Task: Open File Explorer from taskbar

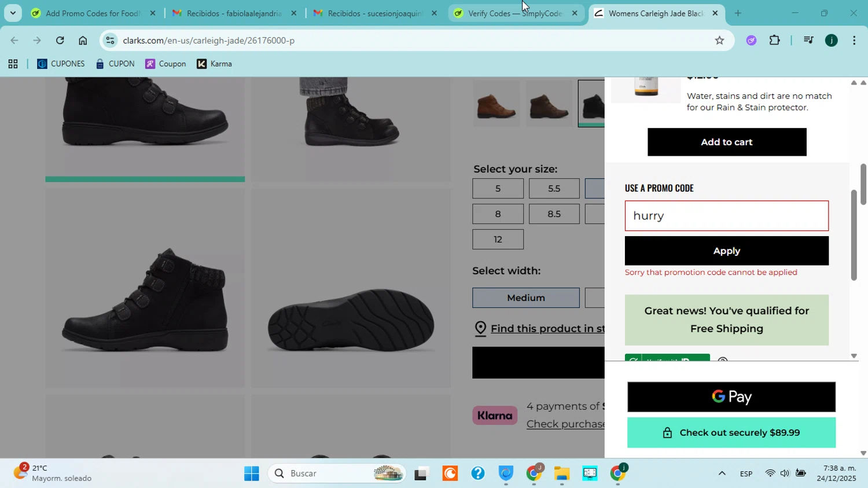Action: tap(562, 474)
